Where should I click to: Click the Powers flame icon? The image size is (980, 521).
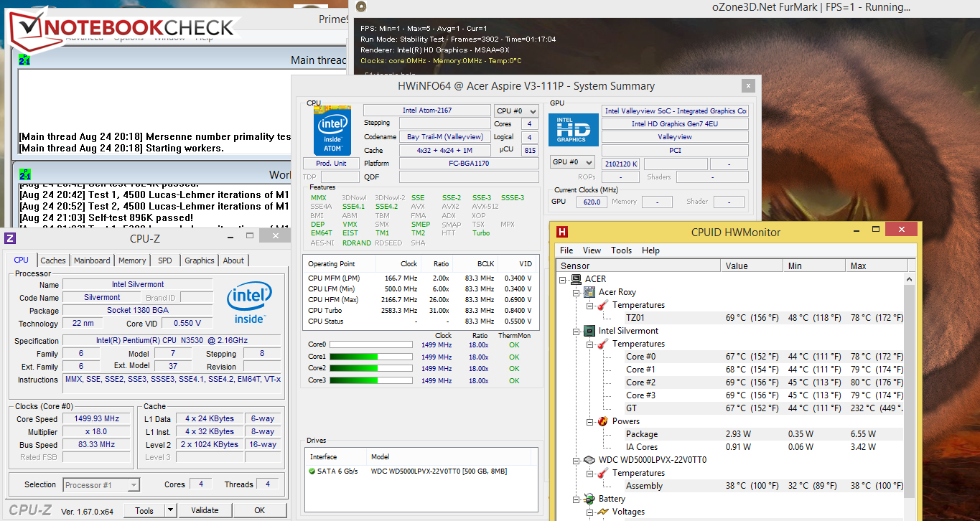(x=602, y=421)
